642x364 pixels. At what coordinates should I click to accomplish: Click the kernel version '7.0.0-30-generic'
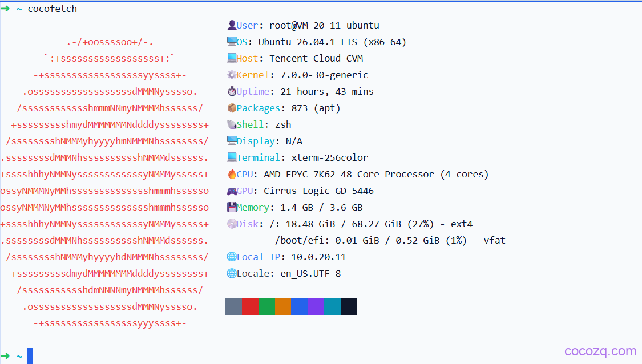324,75
